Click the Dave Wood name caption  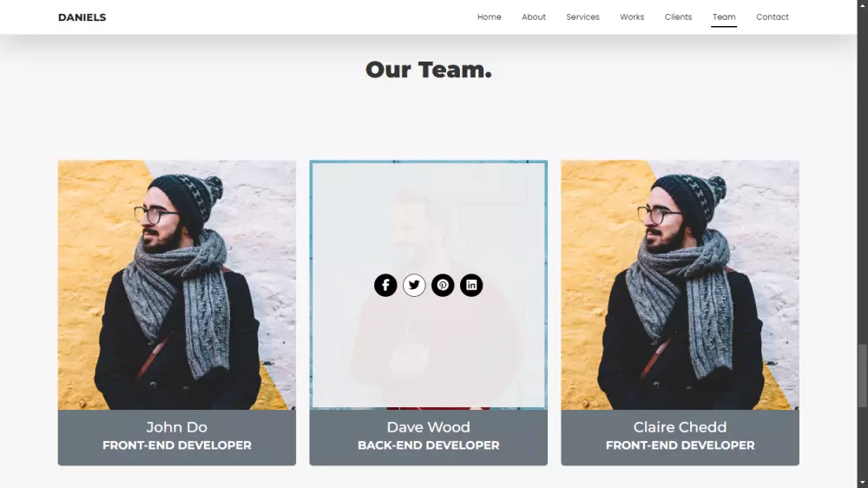tap(429, 427)
